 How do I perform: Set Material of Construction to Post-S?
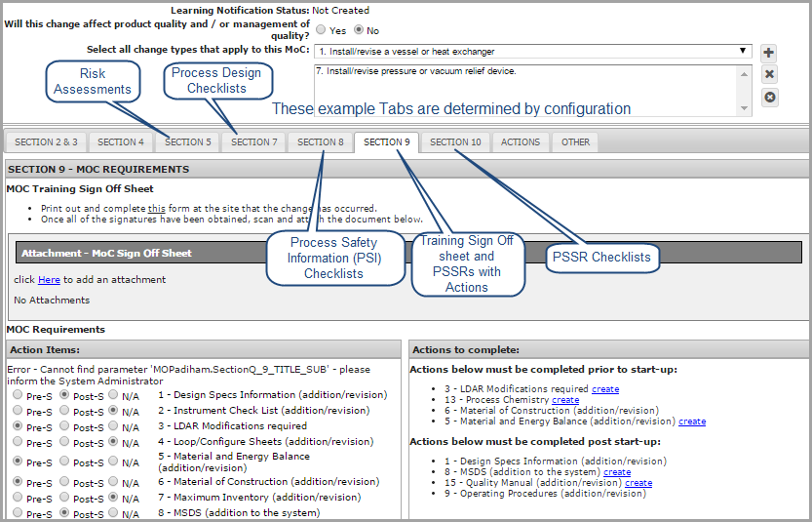(x=64, y=482)
